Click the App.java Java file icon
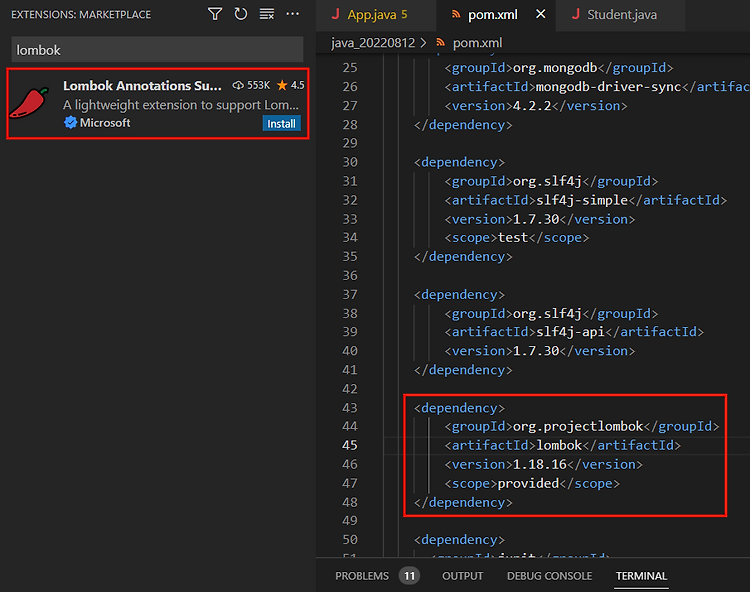Image resolution: width=750 pixels, height=592 pixels. point(336,14)
